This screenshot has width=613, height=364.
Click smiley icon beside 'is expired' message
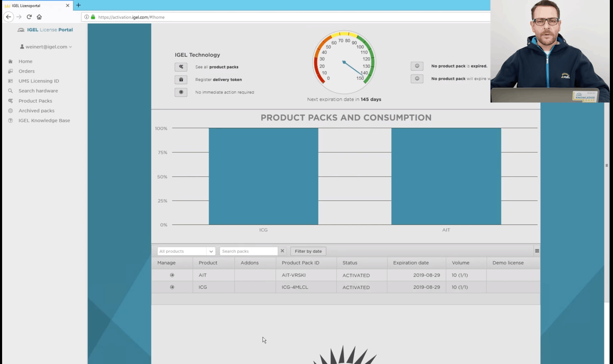pos(417,66)
